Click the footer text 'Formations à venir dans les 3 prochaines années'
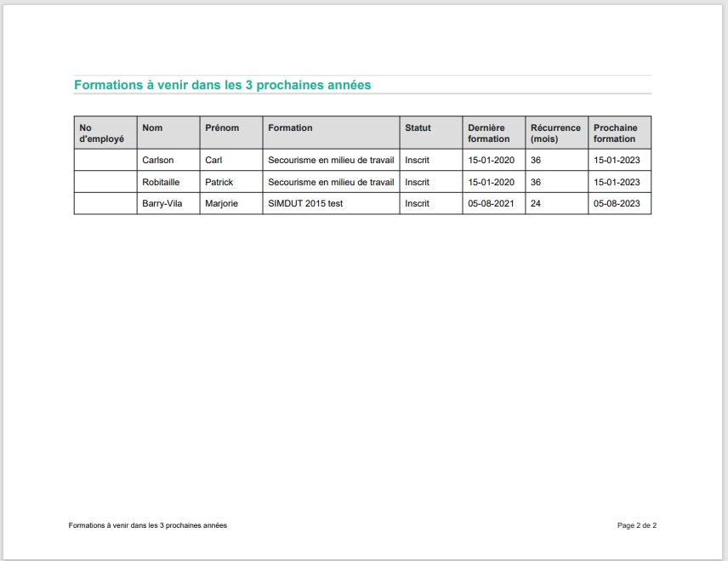Viewport: 728px width, 561px height. pyautogui.click(x=148, y=525)
